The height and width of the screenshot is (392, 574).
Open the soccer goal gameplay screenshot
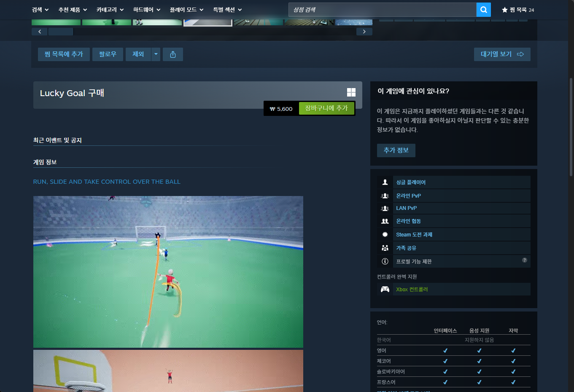168,272
